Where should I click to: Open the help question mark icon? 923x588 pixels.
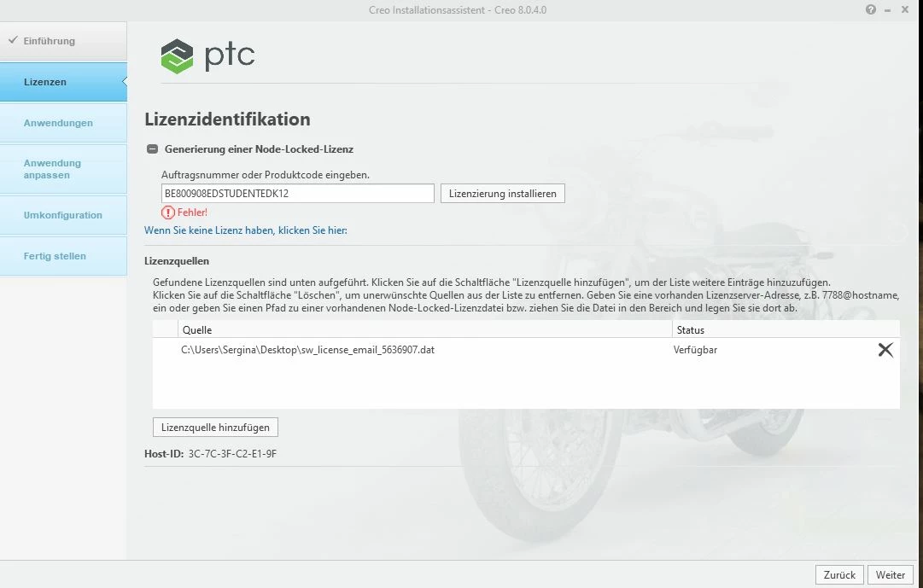pos(871,9)
